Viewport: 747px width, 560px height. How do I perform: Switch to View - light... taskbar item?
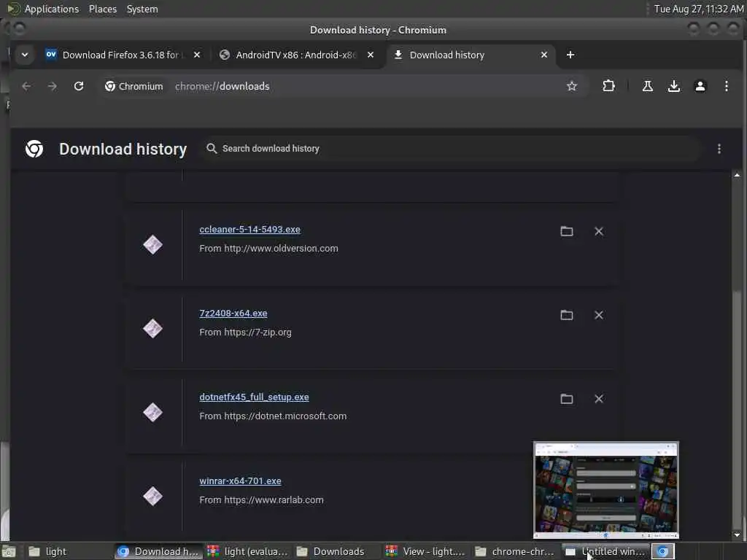[426, 551]
